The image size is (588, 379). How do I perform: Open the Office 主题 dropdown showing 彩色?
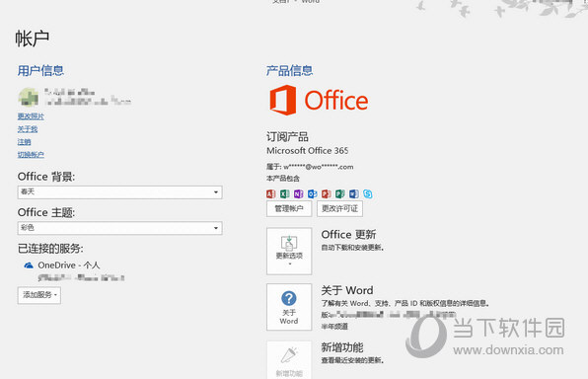pyautogui.click(x=120, y=228)
